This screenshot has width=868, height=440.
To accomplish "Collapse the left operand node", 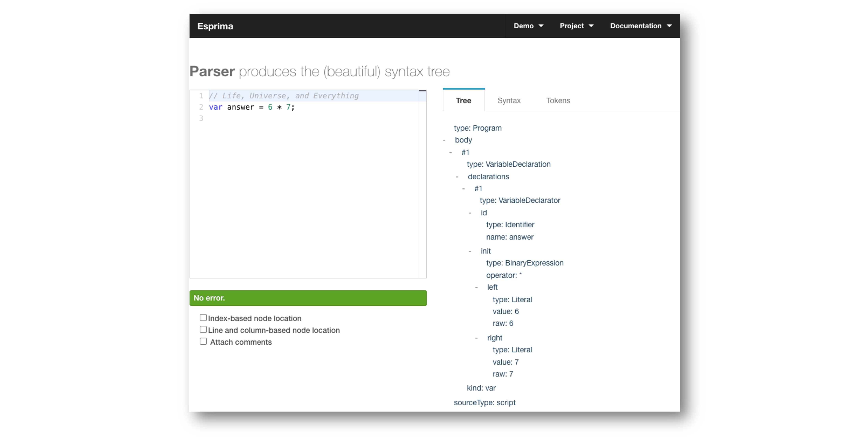I will coord(476,287).
